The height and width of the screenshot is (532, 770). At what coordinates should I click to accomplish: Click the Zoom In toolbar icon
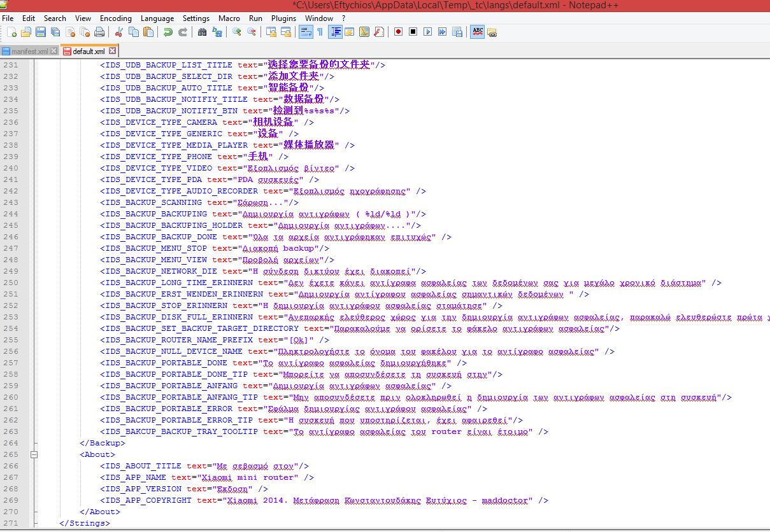click(x=237, y=32)
